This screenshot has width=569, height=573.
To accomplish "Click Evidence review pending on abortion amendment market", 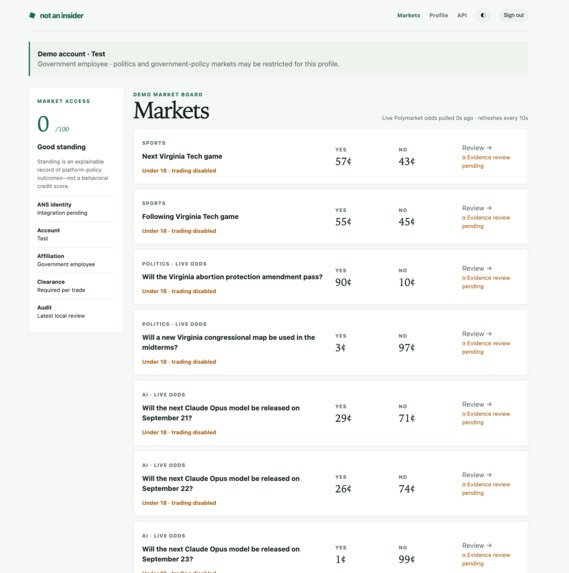I will pyautogui.click(x=486, y=282).
